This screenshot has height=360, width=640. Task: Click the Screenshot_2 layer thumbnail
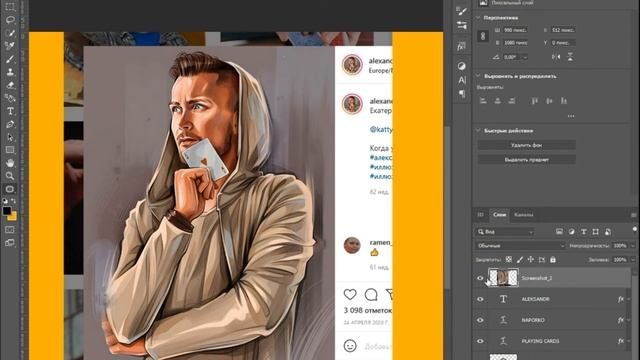503,278
